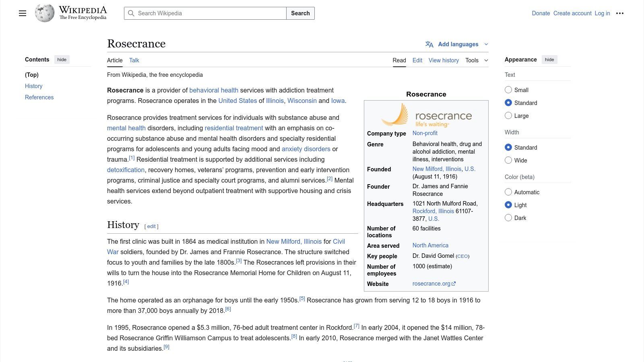This screenshot has width=644, height=362.
Task: Select the Read view tab
Action: click(x=399, y=60)
